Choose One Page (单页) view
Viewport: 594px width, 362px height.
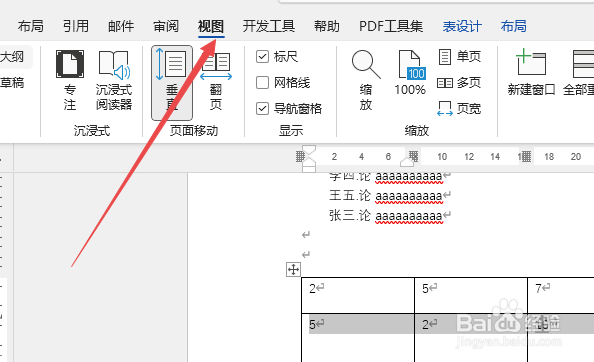click(x=459, y=56)
